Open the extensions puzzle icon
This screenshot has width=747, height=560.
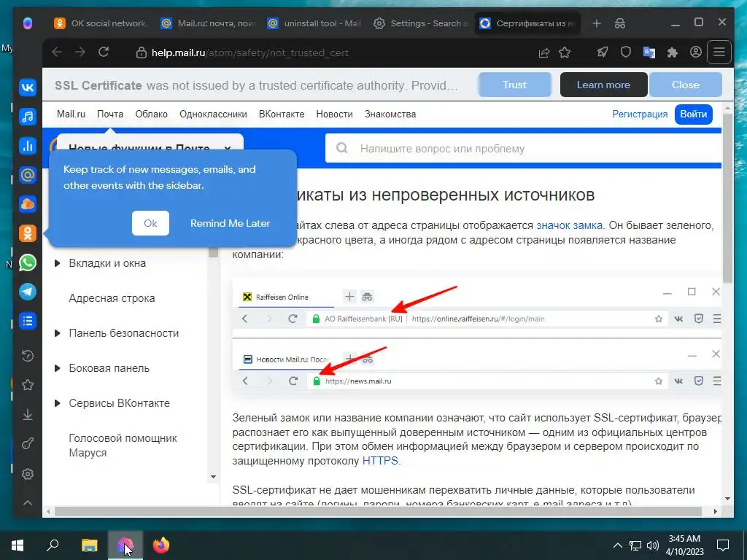[672, 52]
